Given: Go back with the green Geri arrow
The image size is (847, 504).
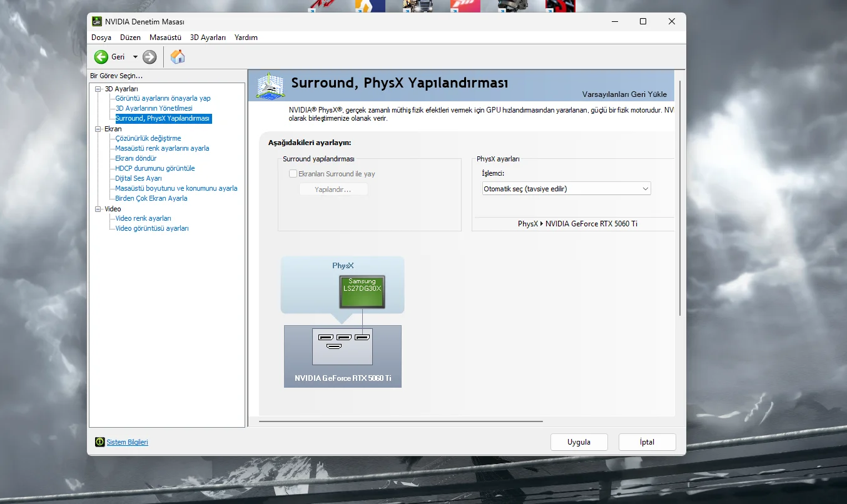Looking at the screenshot, I should 101,57.
